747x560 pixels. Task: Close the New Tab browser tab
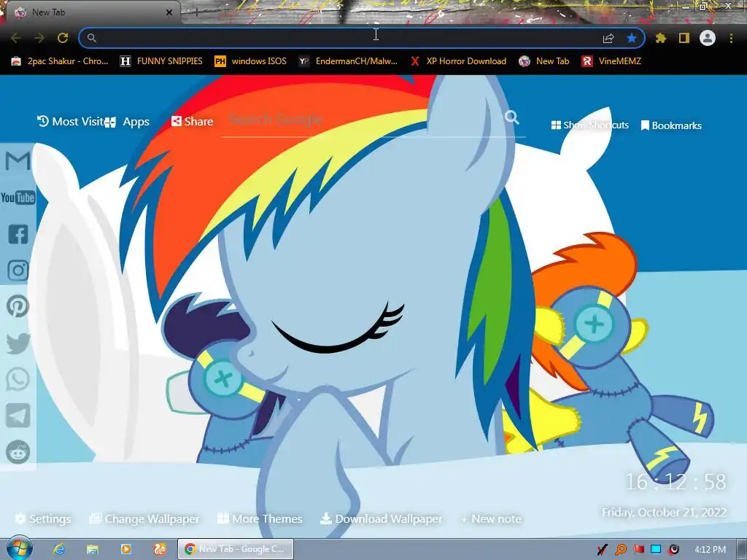169,12
